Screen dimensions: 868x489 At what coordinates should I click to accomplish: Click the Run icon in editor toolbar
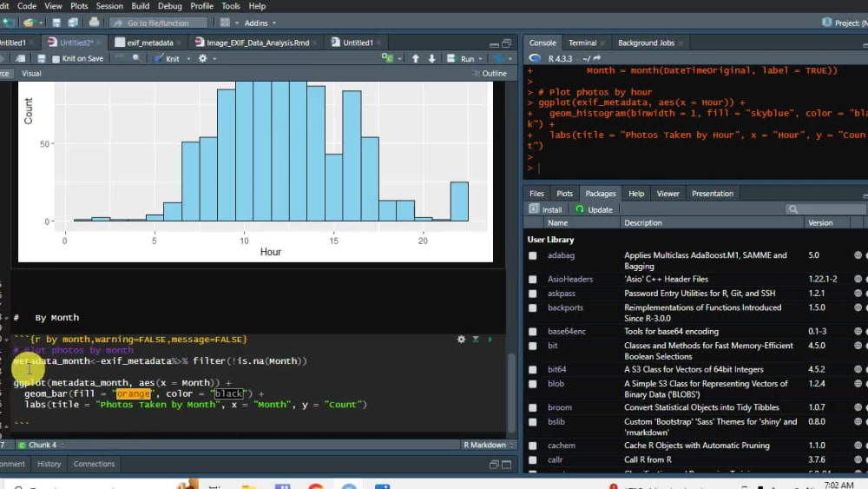pyautogui.click(x=451, y=58)
